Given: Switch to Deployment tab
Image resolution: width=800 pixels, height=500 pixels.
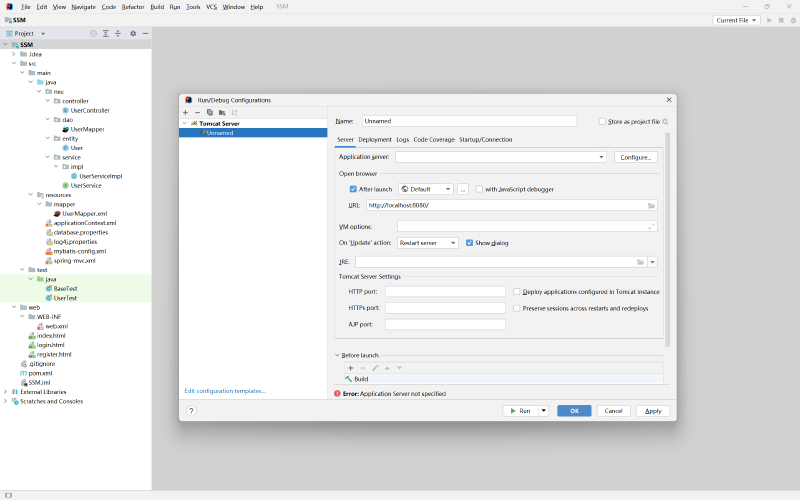Looking at the screenshot, I should pos(375,139).
